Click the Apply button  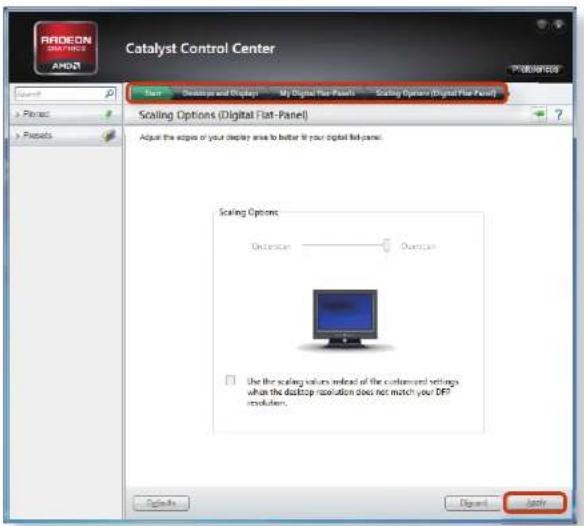click(x=536, y=503)
